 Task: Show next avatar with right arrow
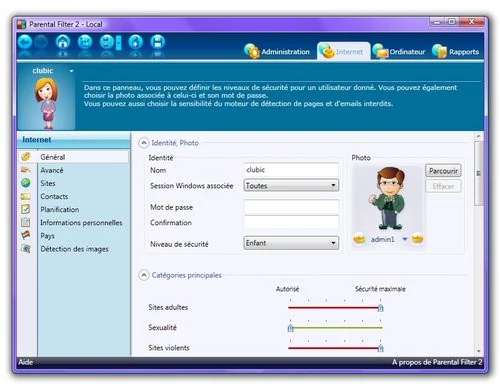pos(417,239)
